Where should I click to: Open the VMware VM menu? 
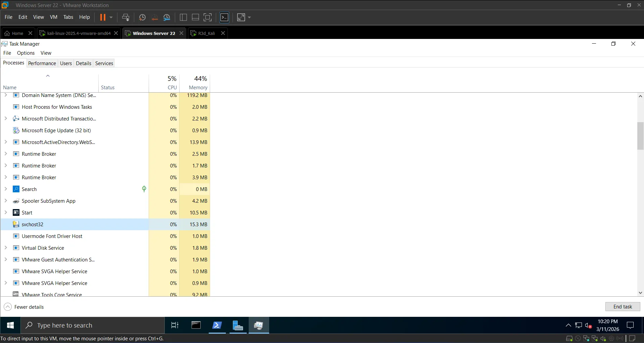pyautogui.click(x=54, y=17)
